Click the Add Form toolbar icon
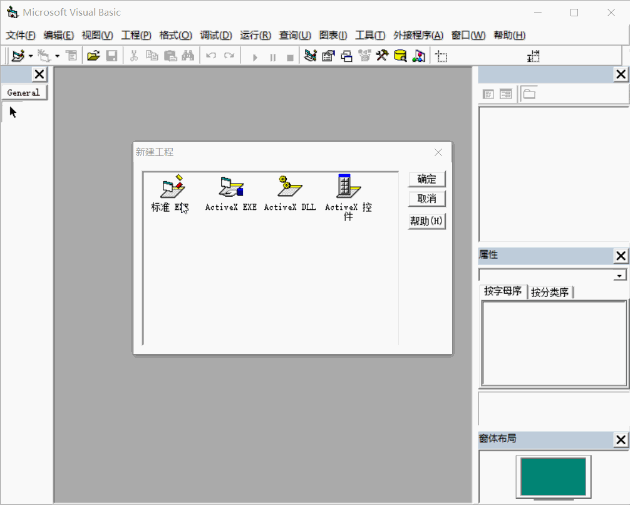630x505 pixels. (44, 56)
